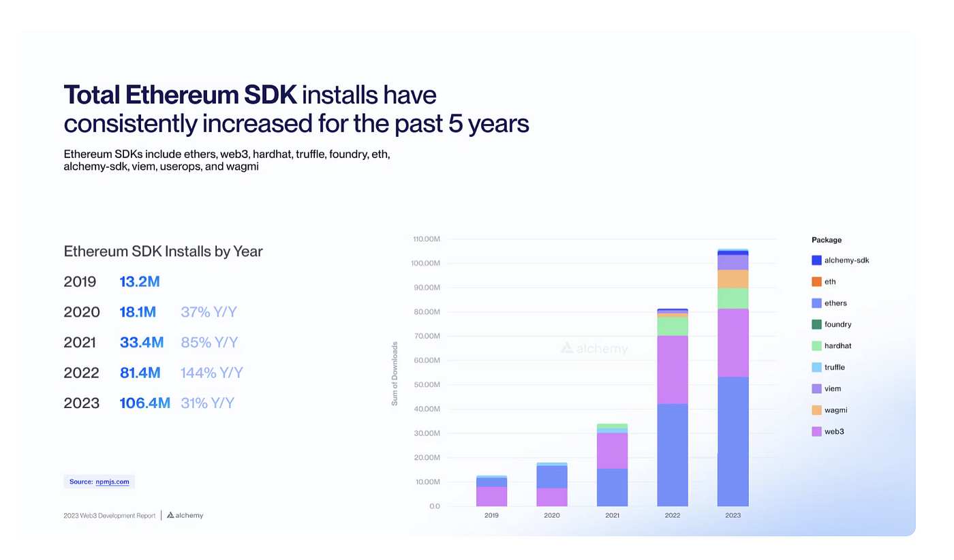This screenshot has width=954, height=560.
Task: Click the ethers legend color swatch
Action: point(816,303)
